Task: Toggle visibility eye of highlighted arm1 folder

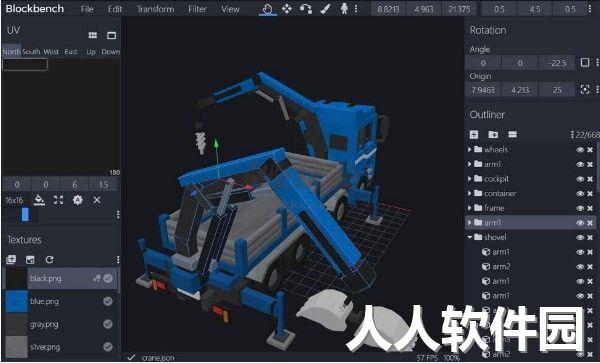Action: [x=580, y=223]
